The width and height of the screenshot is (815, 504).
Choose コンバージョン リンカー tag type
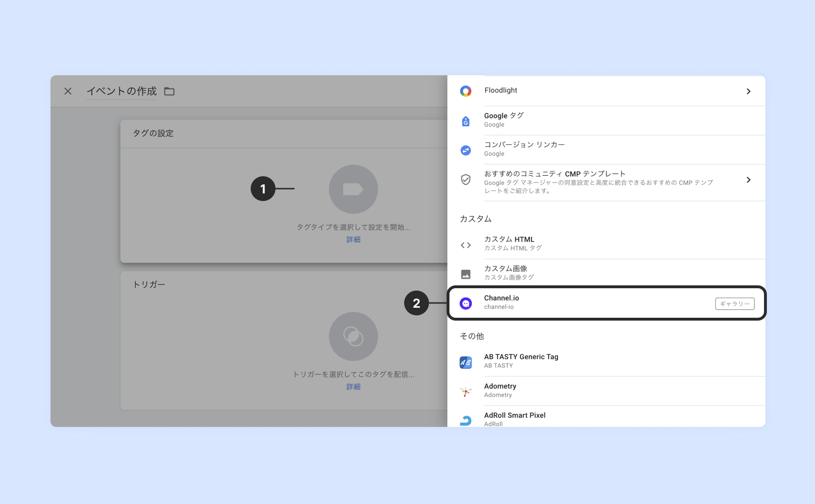pos(606,150)
